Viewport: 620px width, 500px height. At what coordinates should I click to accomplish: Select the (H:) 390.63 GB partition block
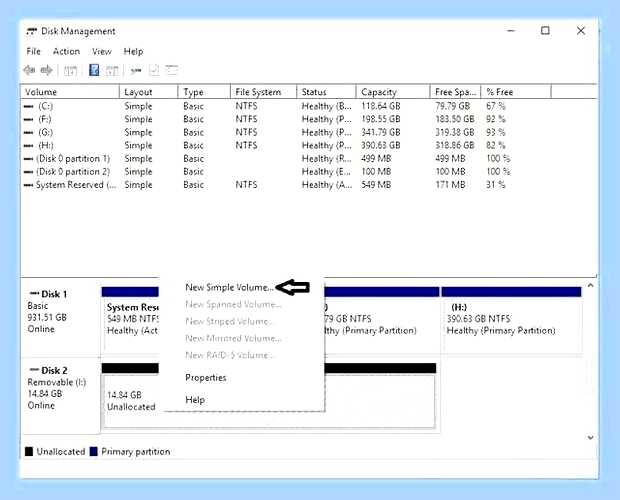click(x=512, y=319)
